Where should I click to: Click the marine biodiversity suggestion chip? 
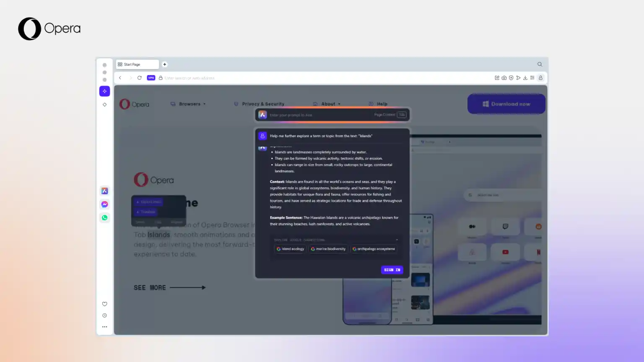pyautogui.click(x=328, y=249)
